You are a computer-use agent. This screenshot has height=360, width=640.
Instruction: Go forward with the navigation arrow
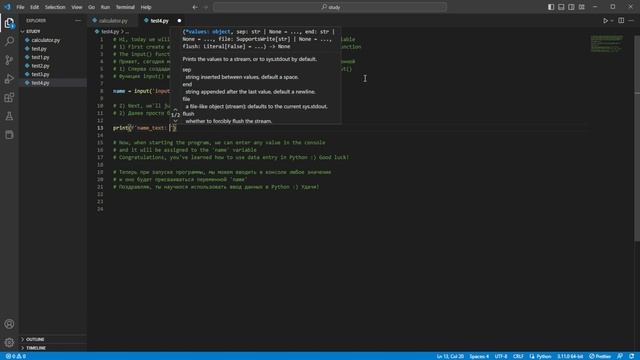coord(205,7)
